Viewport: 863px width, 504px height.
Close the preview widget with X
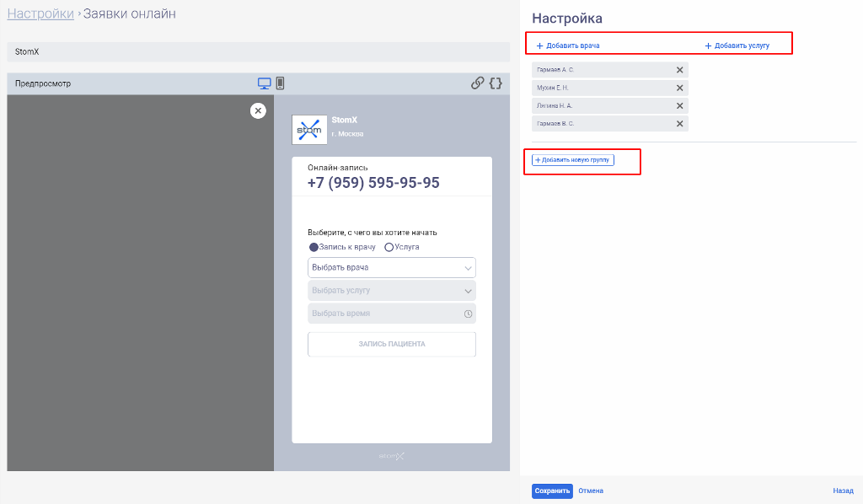pyautogui.click(x=258, y=110)
